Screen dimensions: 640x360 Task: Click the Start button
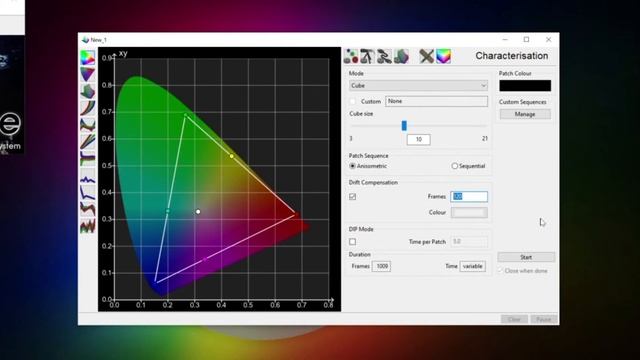[526, 257]
